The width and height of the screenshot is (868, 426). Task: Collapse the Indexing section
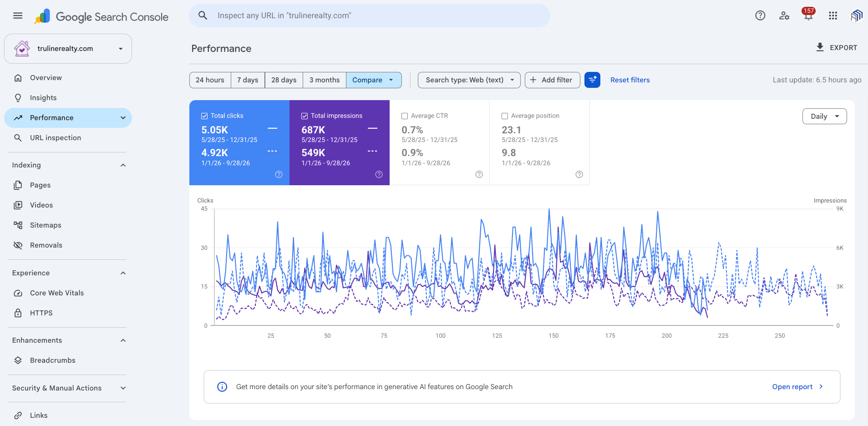(x=123, y=165)
